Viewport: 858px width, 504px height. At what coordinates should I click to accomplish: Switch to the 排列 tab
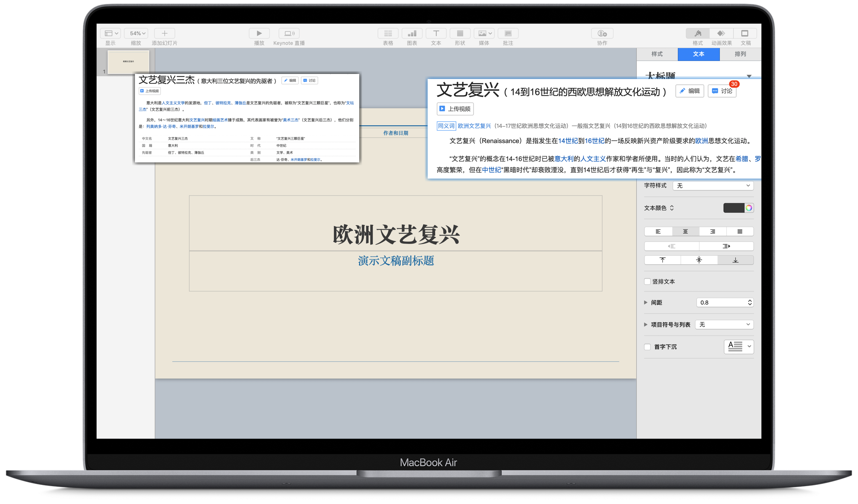click(x=741, y=54)
